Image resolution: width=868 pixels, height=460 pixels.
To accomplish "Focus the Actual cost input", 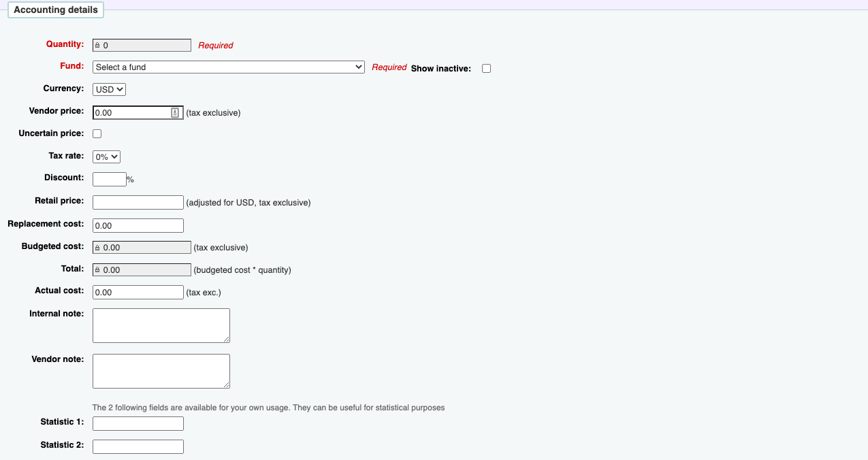I will pyautogui.click(x=138, y=292).
